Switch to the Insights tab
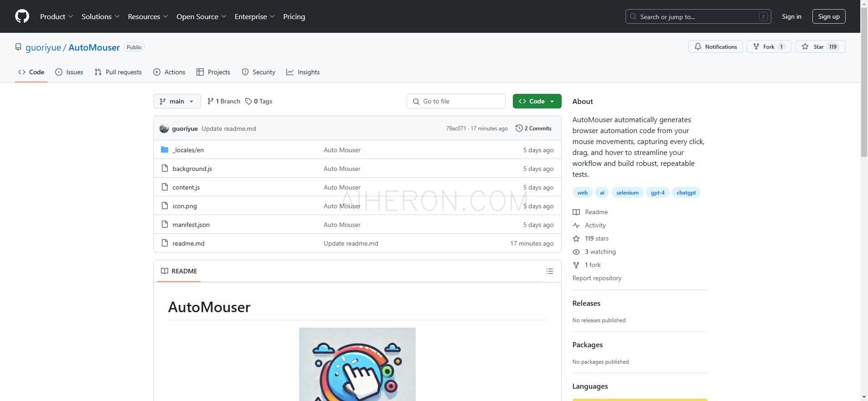 [x=303, y=72]
